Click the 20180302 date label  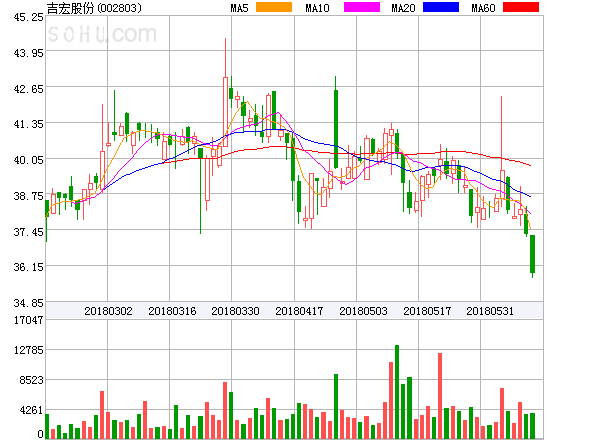108,311
